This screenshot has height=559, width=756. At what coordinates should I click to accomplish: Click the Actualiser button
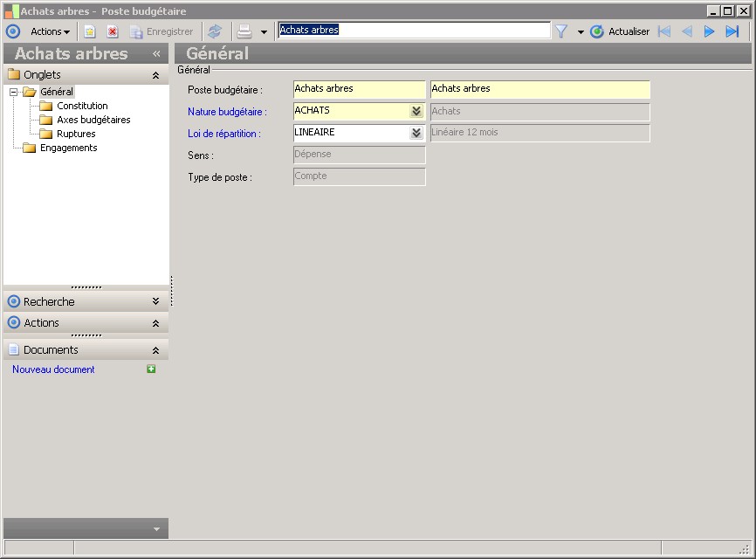coord(621,31)
